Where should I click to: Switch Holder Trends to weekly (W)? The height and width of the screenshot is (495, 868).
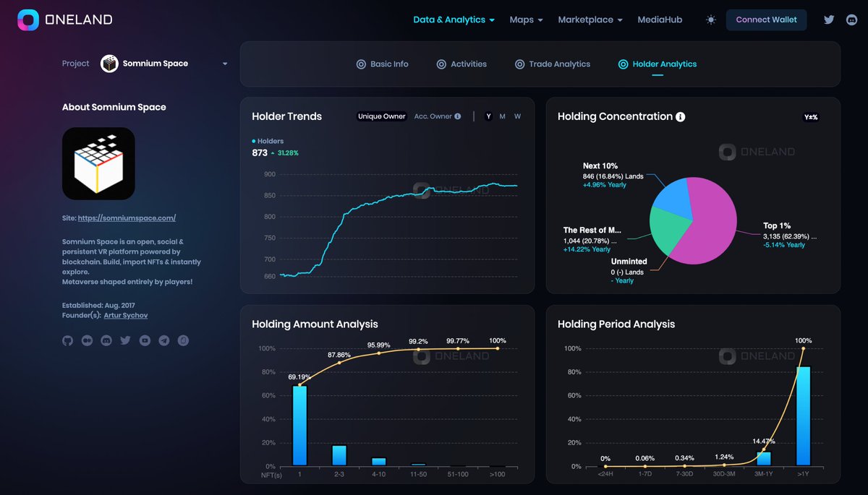point(517,116)
